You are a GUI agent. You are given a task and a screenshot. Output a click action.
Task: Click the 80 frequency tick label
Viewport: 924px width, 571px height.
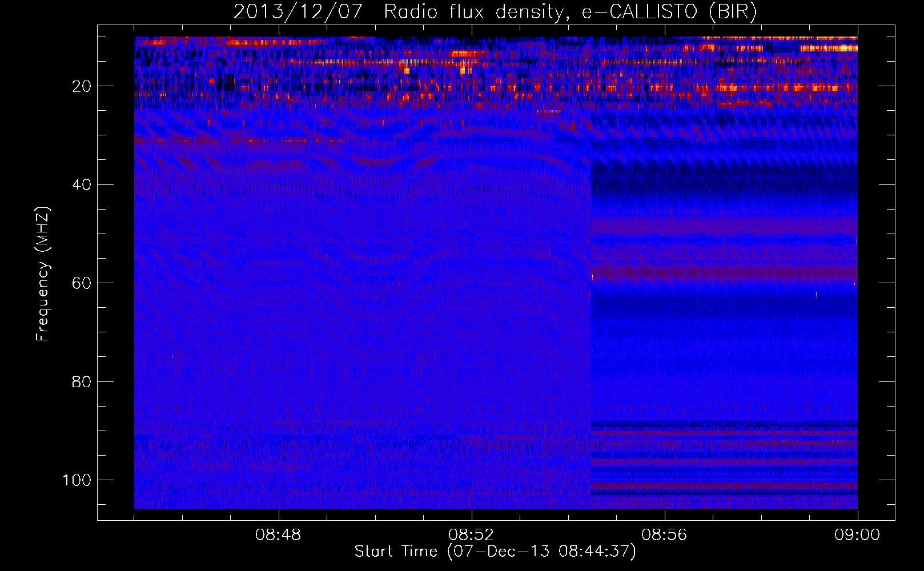82,382
